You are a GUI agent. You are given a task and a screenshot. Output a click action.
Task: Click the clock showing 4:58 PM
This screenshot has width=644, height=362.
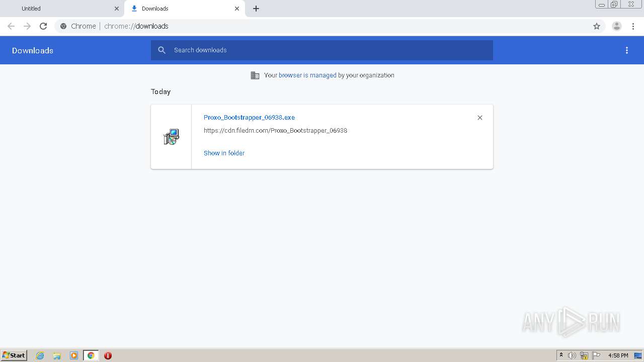[x=618, y=355]
